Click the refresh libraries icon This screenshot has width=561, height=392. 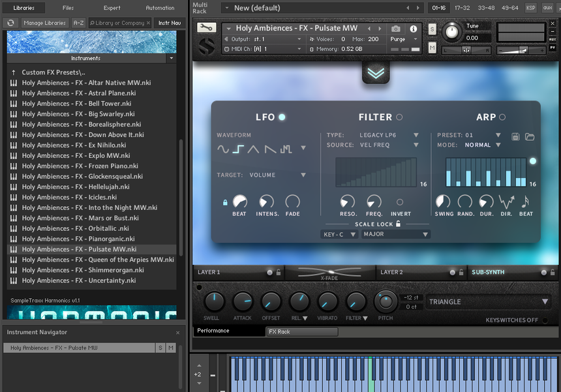(10, 23)
